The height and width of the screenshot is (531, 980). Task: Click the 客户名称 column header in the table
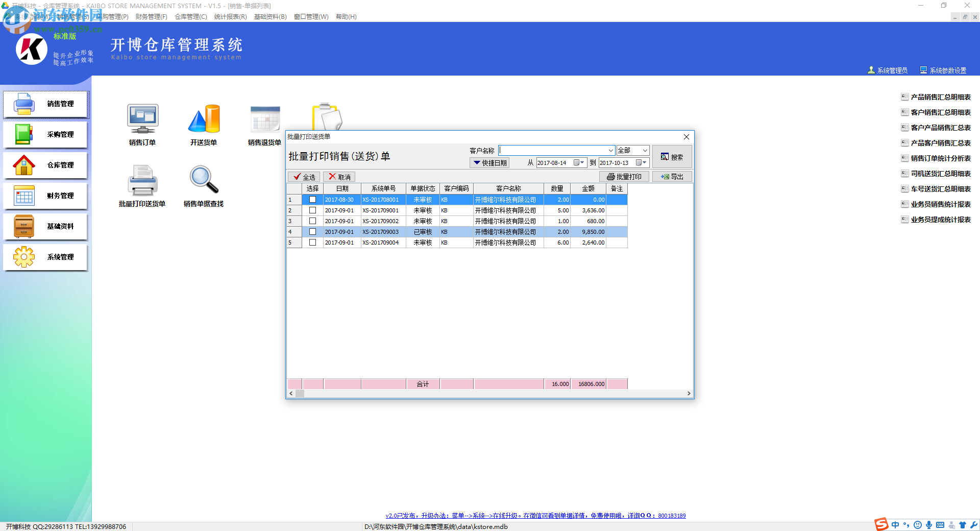(509, 188)
